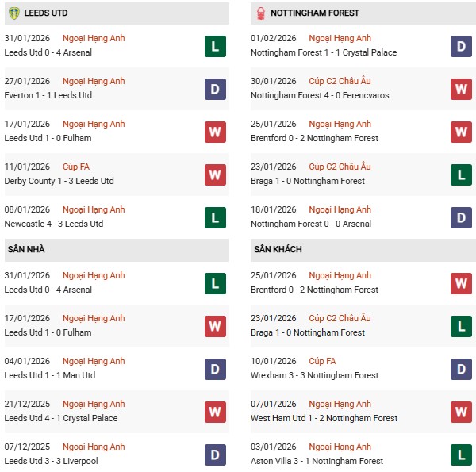Select the SÂN NHÀ section header

click(26, 249)
